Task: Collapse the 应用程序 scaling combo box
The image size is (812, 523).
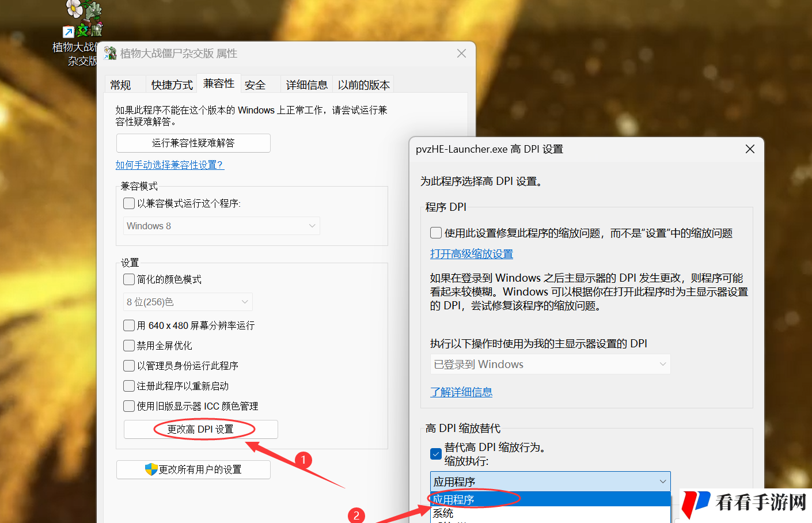Action: 551,482
